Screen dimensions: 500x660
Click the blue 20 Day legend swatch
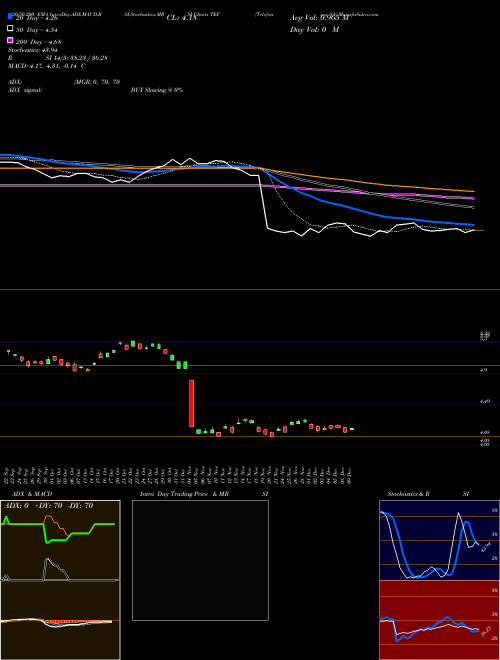(10, 17)
